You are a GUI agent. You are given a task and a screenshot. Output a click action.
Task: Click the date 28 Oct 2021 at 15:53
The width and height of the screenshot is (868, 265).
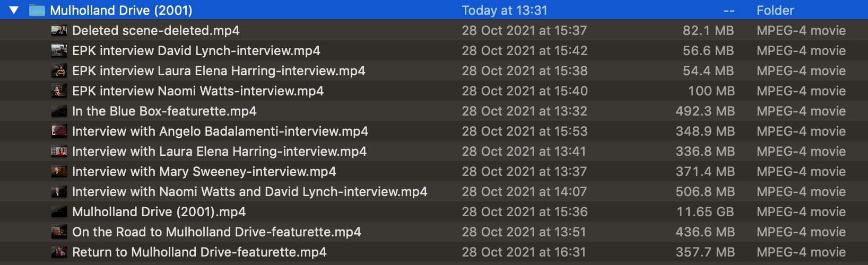pos(524,131)
